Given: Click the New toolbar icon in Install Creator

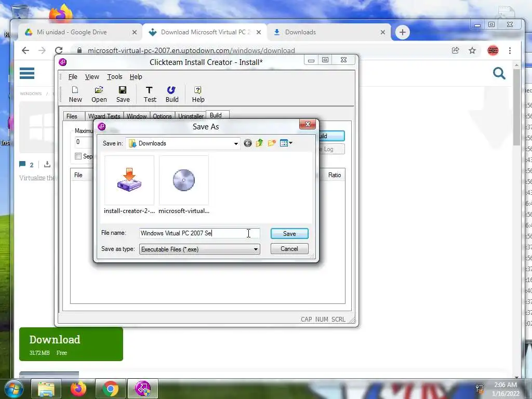Looking at the screenshot, I should click(75, 95).
